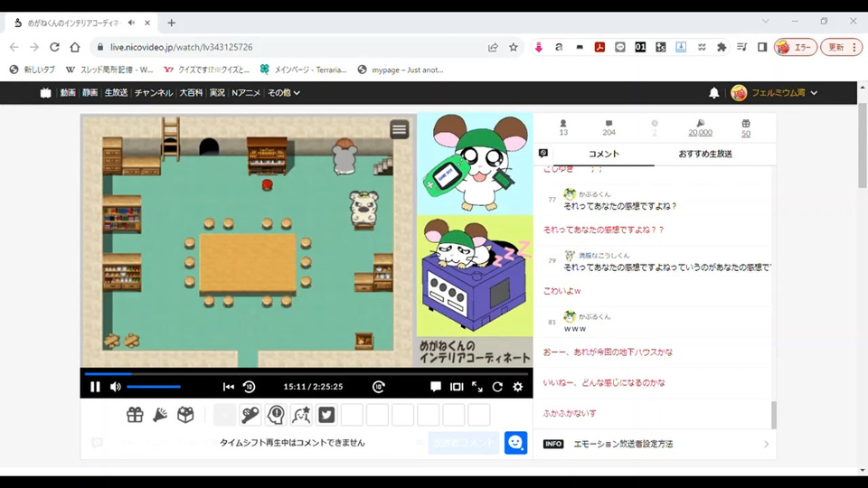Pause the video playback

(95, 387)
